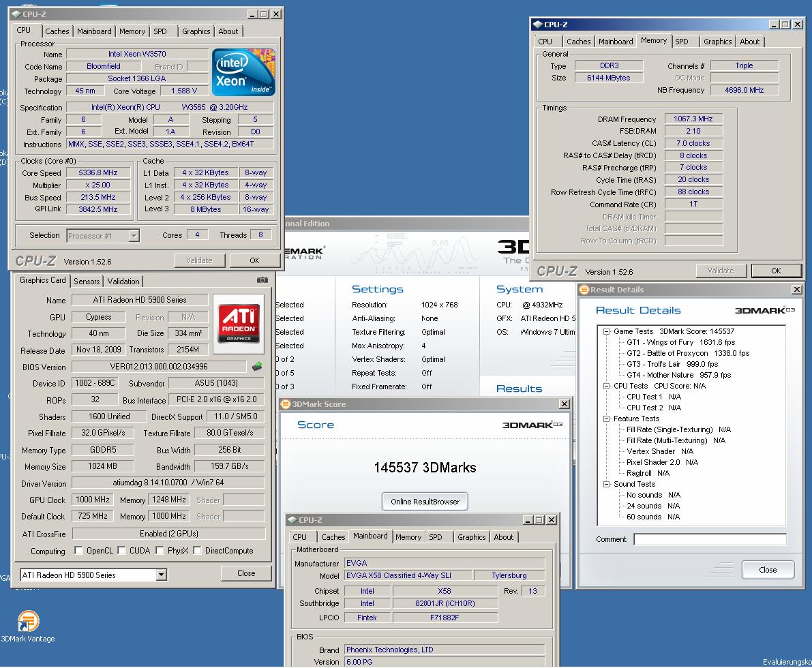Toggle the CUDA checkbox
This screenshot has width=812, height=668.
(121, 551)
